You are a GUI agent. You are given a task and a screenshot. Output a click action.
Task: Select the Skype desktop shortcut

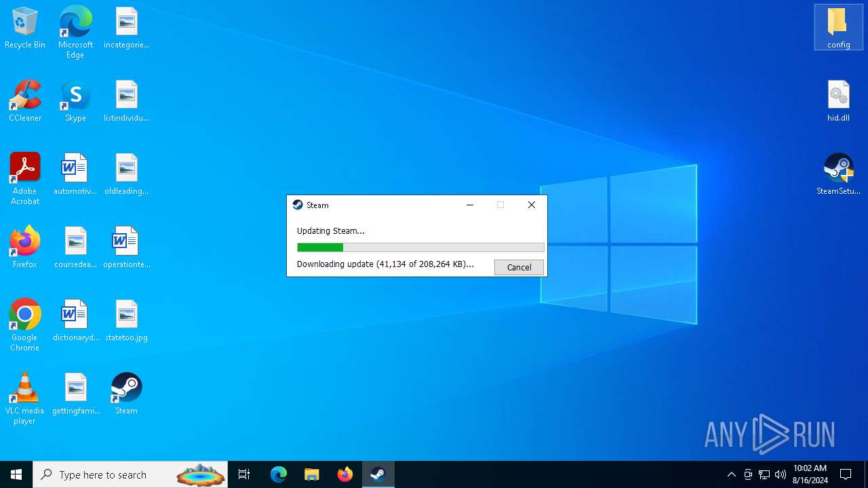tap(75, 102)
